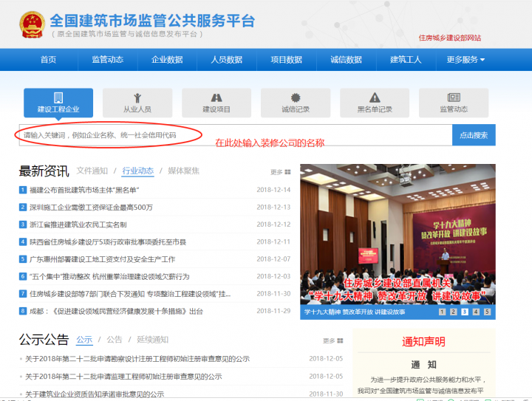Screen dimensions: 532x401
Task: Select the 诚信记录 badge icon tab
Action: click(296, 103)
